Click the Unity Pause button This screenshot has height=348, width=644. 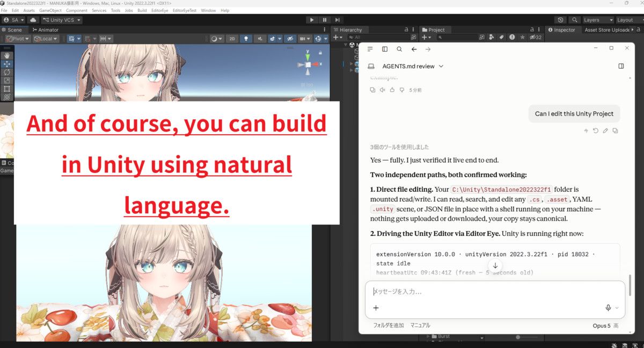(x=325, y=20)
